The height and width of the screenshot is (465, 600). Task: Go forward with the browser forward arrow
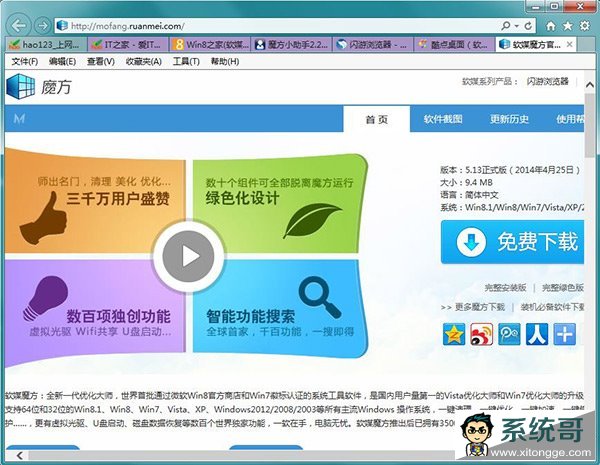pyautogui.click(x=42, y=26)
